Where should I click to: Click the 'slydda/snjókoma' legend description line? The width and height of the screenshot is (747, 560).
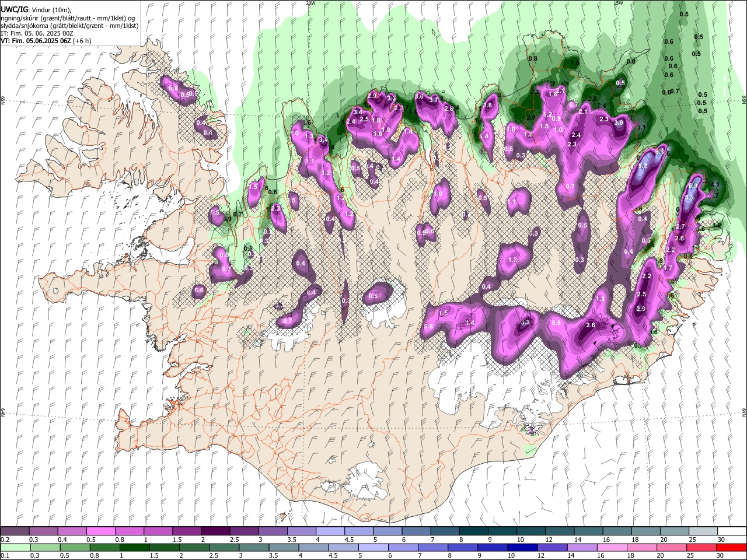click(69, 26)
